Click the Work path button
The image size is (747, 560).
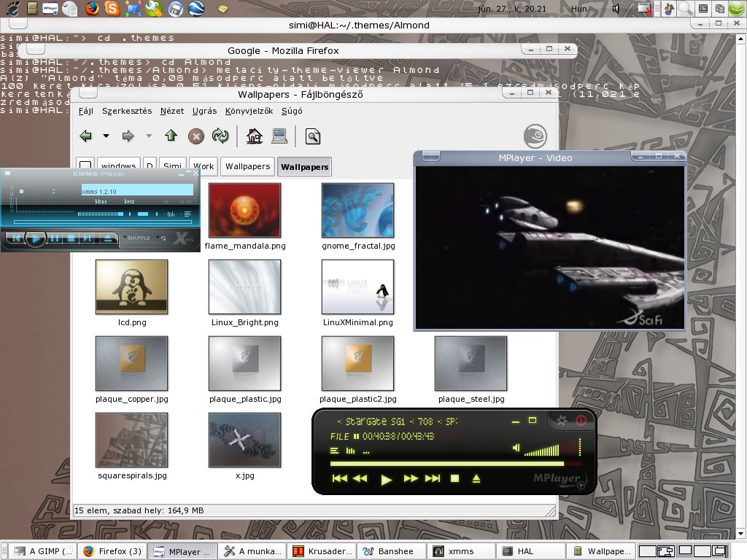coord(204,166)
